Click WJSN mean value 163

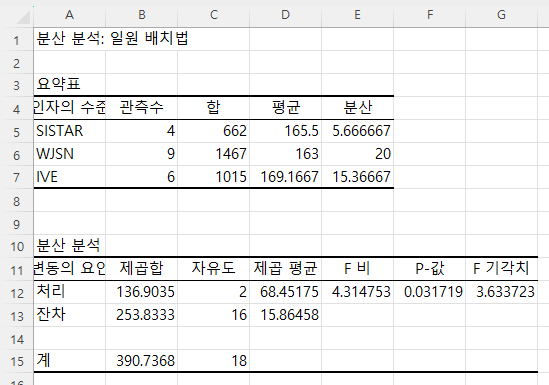[285, 154]
